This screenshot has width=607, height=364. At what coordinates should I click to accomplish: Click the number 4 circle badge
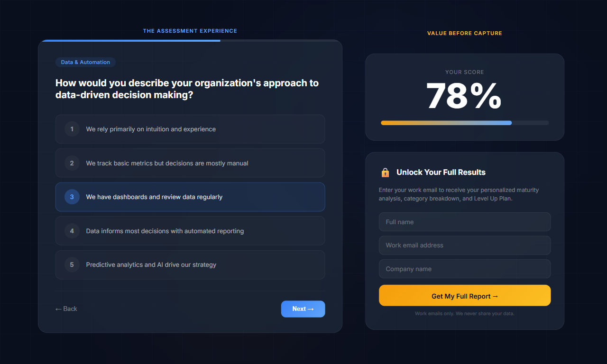point(72,231)
